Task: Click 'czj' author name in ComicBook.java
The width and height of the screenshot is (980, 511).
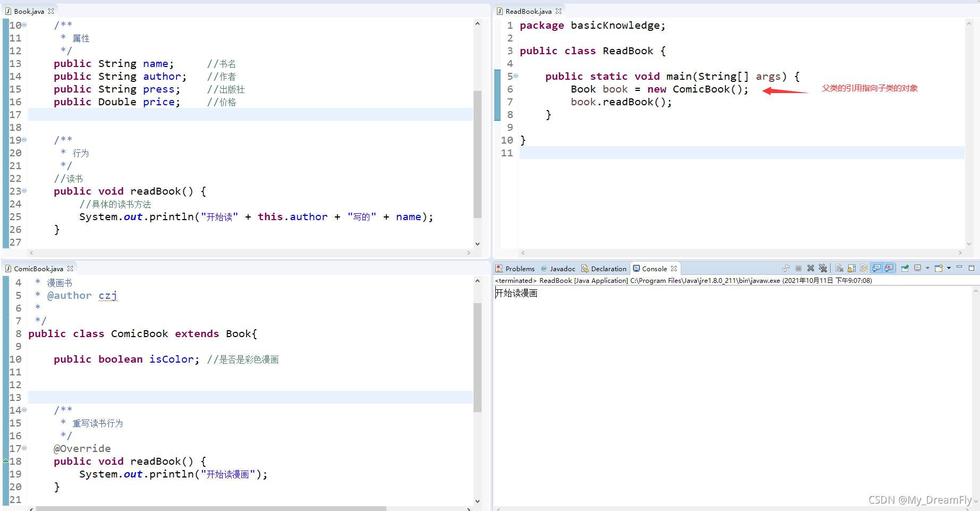Action: (x=108, y=295)
